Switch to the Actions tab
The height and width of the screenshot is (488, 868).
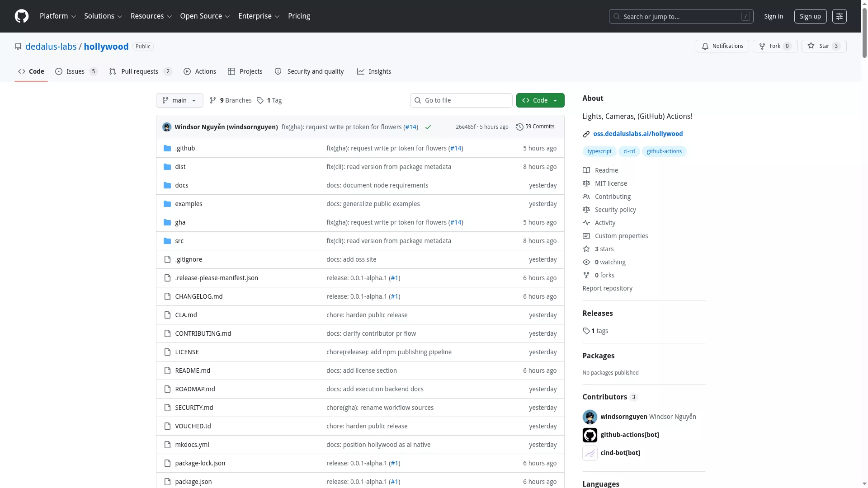click(x=200, y=71)
